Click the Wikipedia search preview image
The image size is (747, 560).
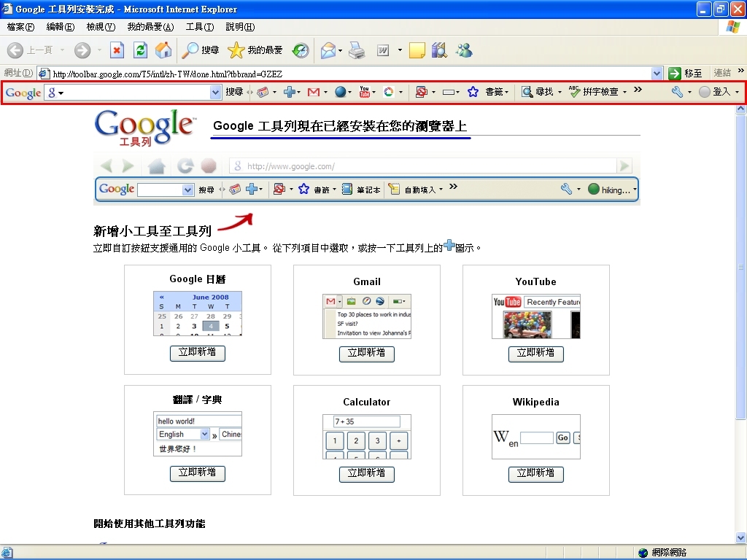coord(536,437)
